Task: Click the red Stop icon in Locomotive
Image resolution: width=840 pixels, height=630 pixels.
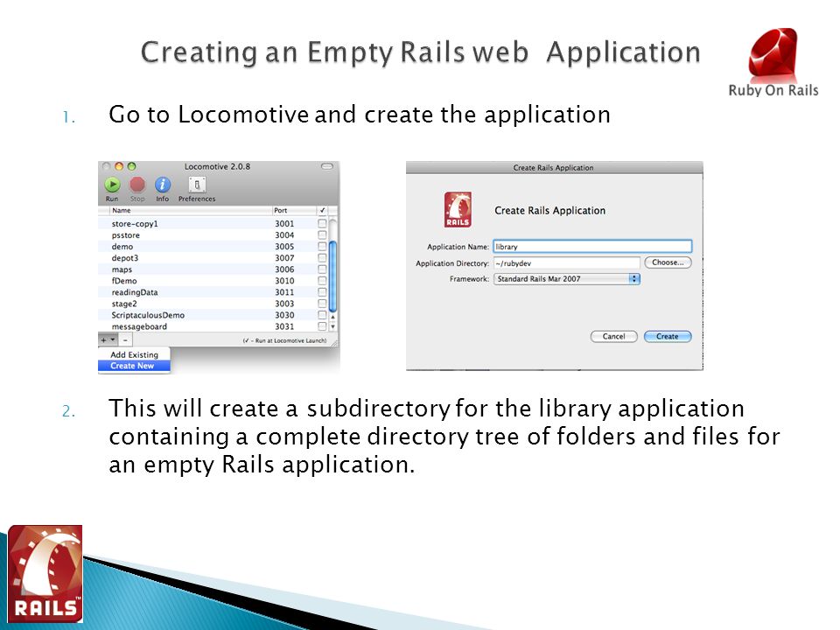Action: [x=137, y=185]
